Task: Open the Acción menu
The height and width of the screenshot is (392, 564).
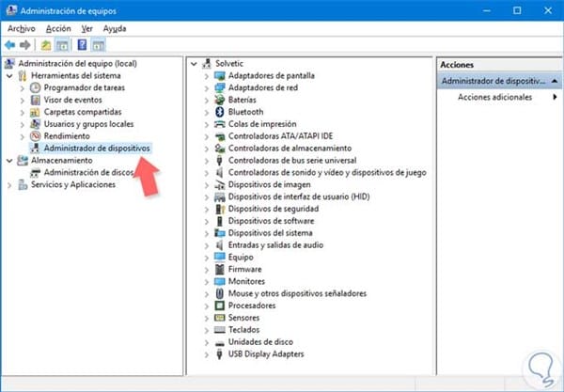Action: 58,29
